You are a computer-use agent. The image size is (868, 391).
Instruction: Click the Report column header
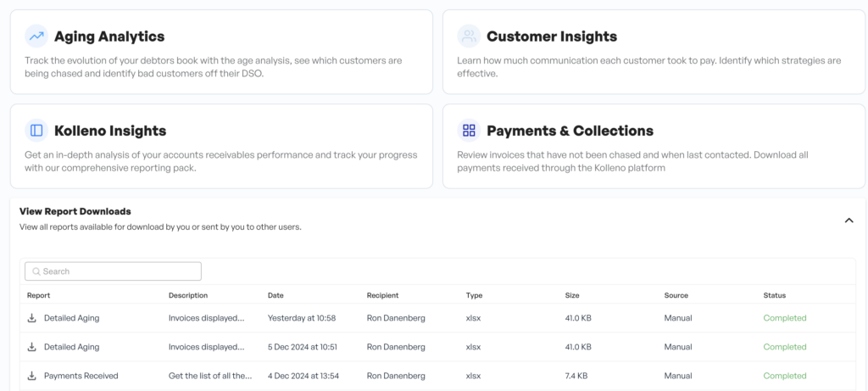point(39,295)
